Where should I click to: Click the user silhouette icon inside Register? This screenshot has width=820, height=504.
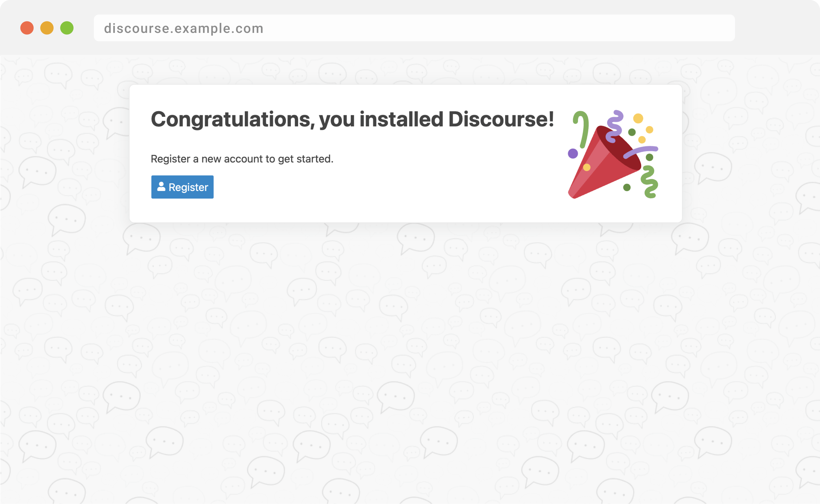pyautogui.click(x=161, y=186)
